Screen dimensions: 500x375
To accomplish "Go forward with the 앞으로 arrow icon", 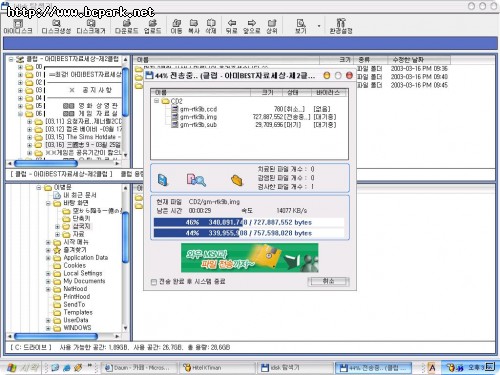I will click(x=252, y=23).
